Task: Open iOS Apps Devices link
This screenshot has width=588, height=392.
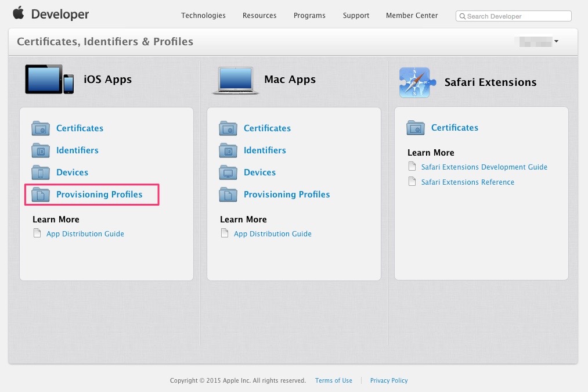Action: click(x=73, y=172)
